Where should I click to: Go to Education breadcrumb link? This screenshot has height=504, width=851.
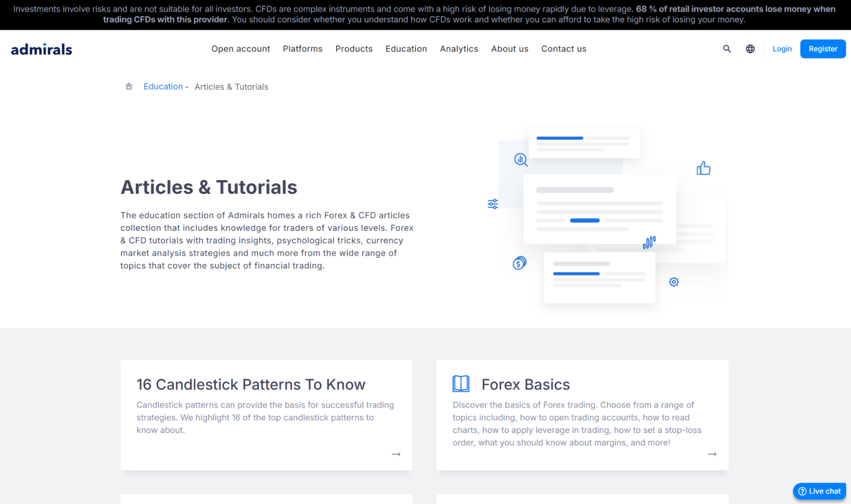coord(163,86)
